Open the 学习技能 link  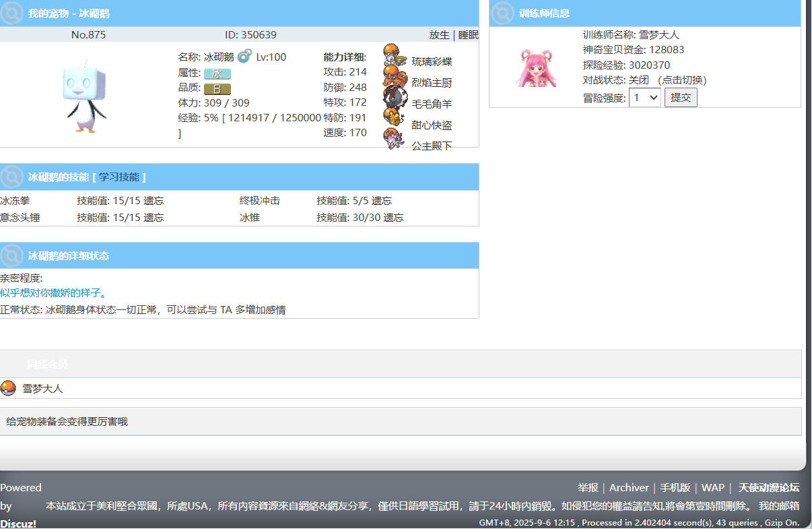(x=119, y=177)
